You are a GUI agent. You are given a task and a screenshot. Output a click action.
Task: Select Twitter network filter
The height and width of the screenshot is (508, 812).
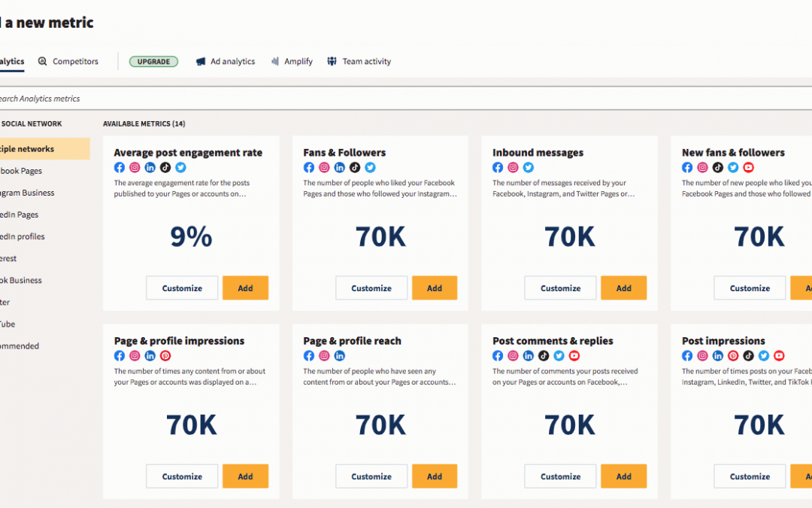point(5,302)
